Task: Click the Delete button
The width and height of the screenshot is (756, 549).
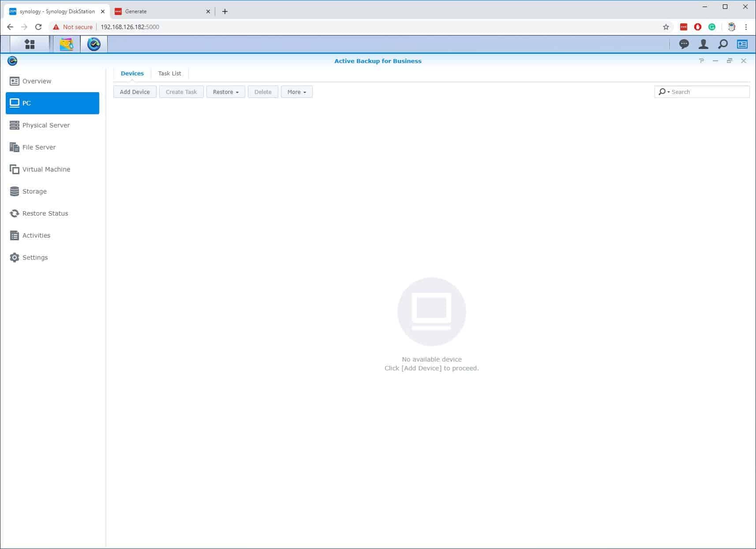Action: [x=263, y=92]
